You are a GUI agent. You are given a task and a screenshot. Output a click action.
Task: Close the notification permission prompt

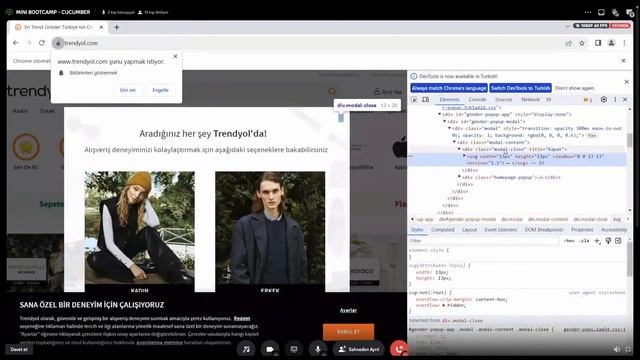[175, 56]
